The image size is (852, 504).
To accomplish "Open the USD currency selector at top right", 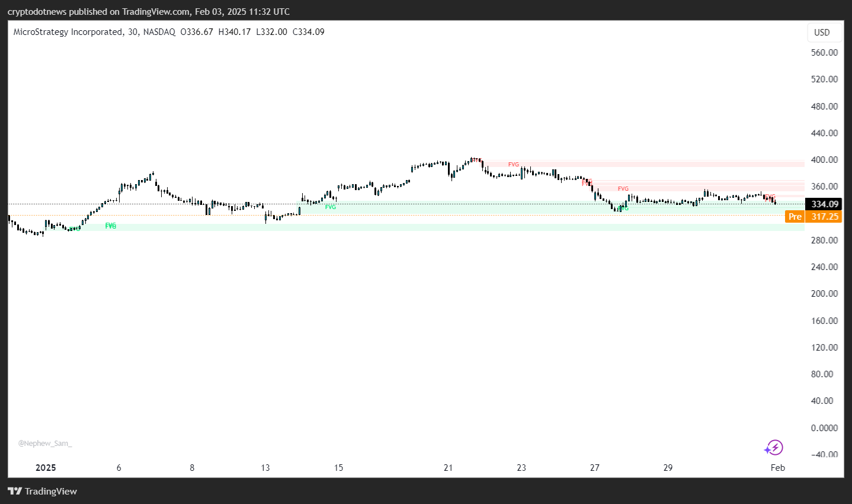I will [x=824, y=32].
